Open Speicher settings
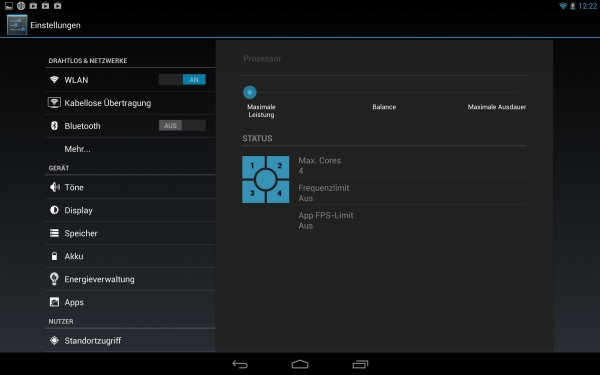 (130, 233)
